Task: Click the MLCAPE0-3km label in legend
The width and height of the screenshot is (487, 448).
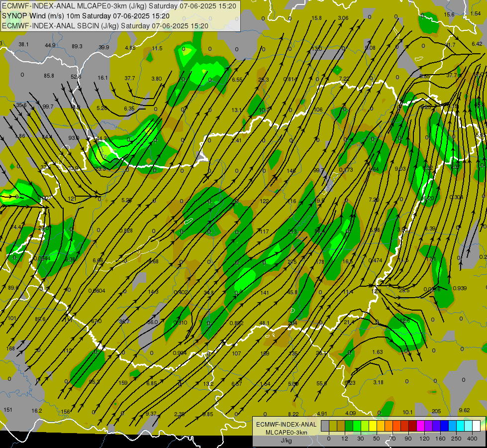Action: [286, 433]
